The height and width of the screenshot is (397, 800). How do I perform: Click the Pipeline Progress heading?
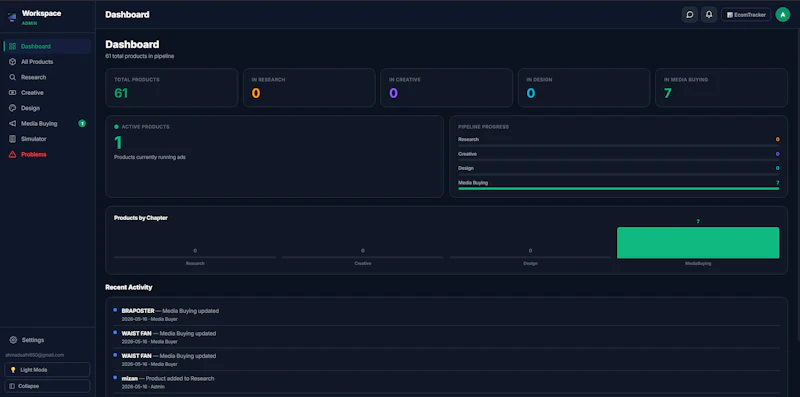tap(483, 127)
